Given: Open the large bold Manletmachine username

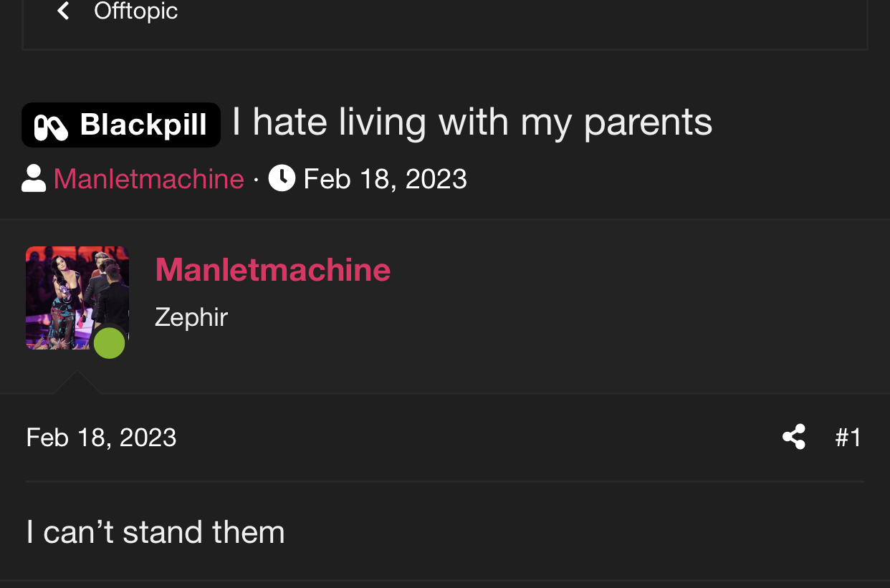Looking at the screenshot, I should pyautogui.click(x=273, y=270).
